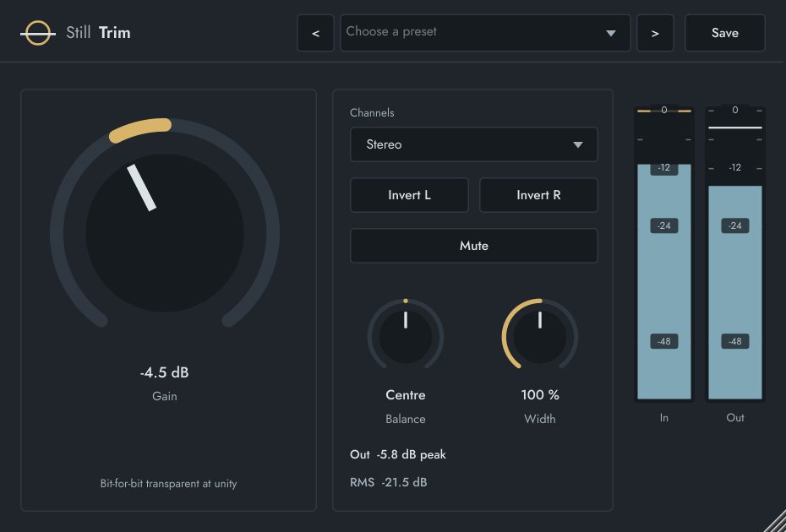Click the Stereo dropdown arrow
The width and height of the screenshot is (786, 532).
(578, 144)
